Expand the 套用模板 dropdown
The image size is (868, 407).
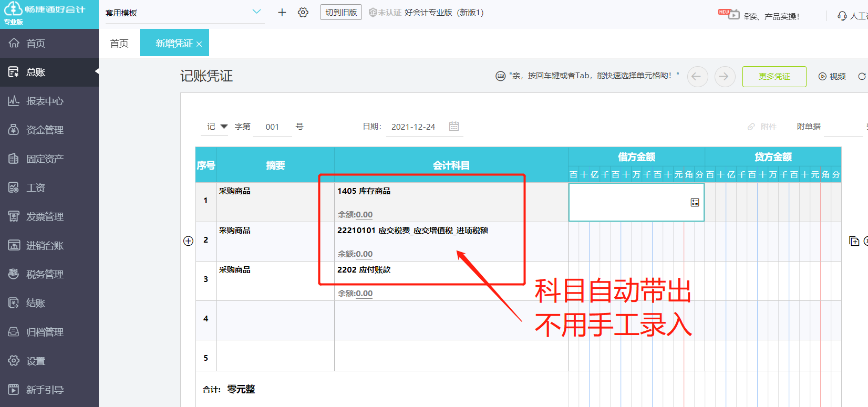[256, 12]
